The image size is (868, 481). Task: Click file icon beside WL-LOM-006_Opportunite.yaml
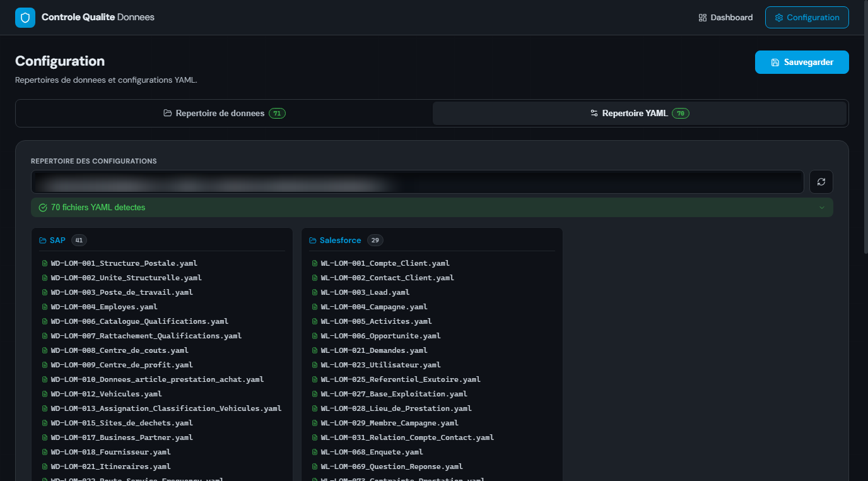(315, 336)
